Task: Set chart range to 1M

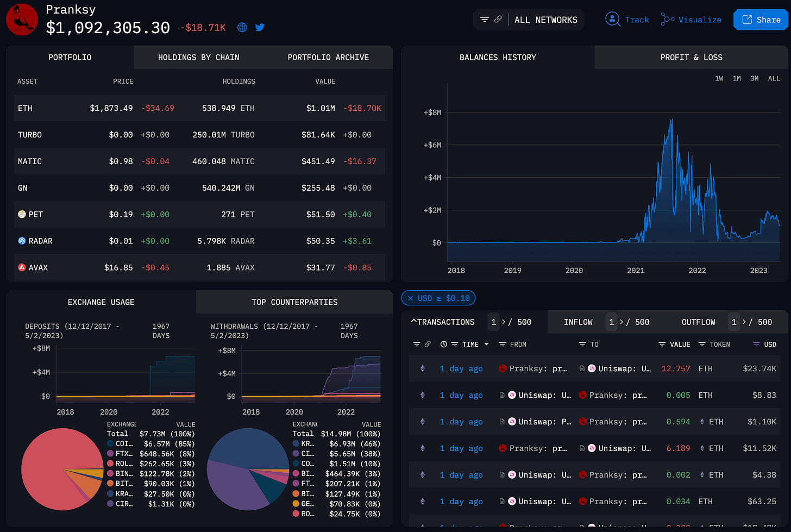Action: (737, 78)
